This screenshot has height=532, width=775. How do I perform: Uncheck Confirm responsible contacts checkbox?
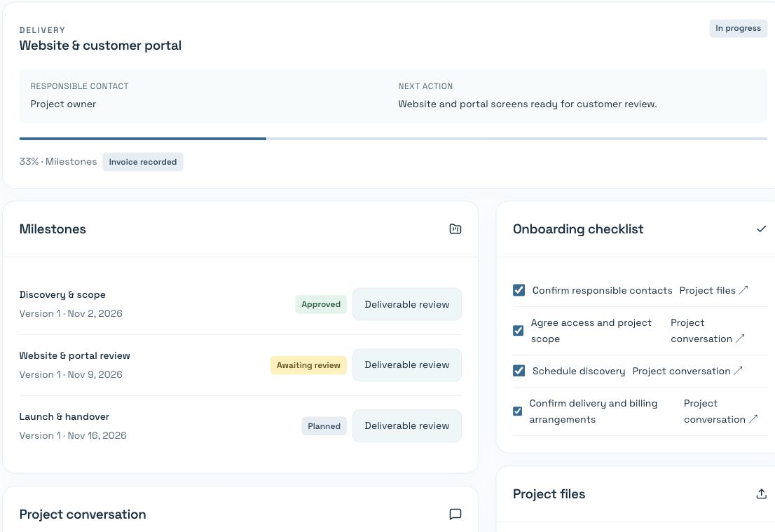(x=519, y=290)
